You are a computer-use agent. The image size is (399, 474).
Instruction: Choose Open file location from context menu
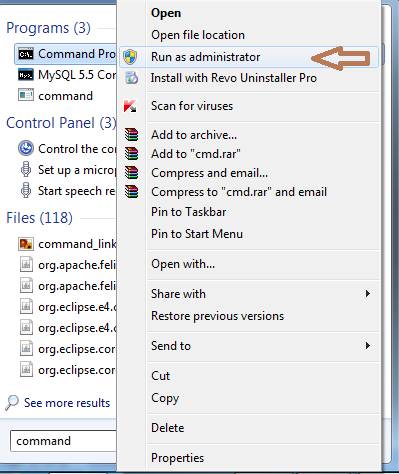pyautogui.click(x=198, y=35)
